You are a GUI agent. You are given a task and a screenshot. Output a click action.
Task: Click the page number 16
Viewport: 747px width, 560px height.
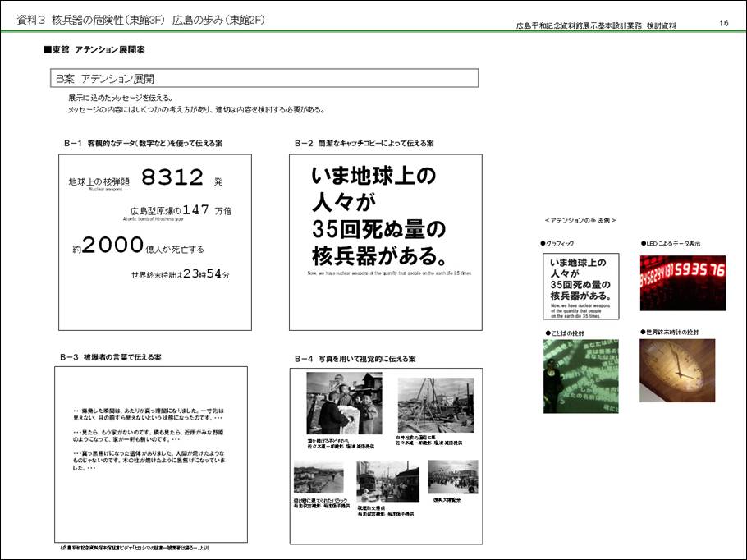724,23
